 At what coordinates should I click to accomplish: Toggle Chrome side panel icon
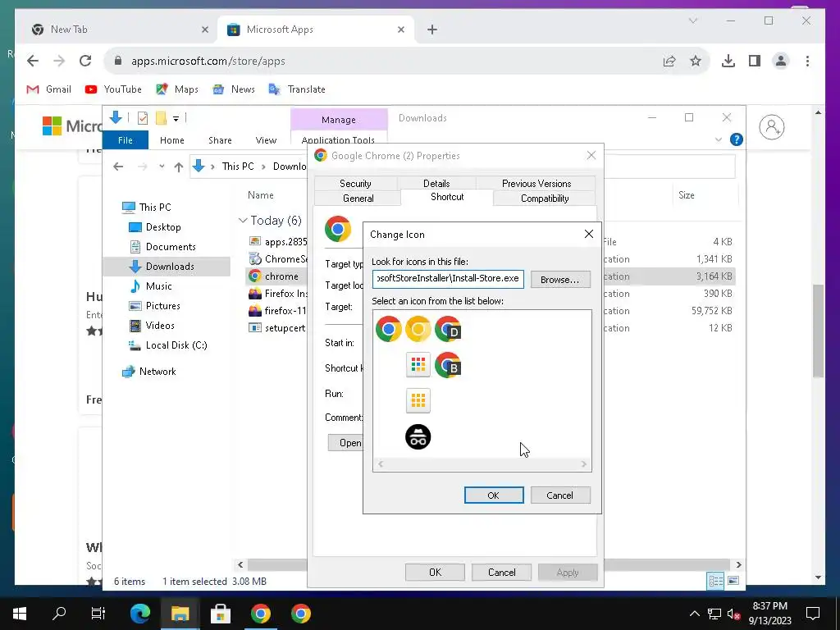[755, 61]
